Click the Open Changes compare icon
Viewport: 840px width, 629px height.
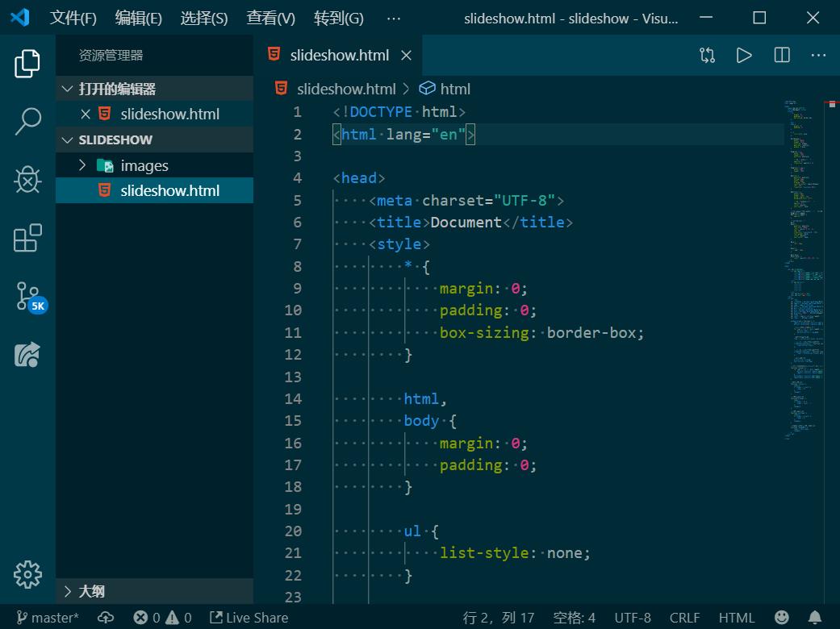707,55
